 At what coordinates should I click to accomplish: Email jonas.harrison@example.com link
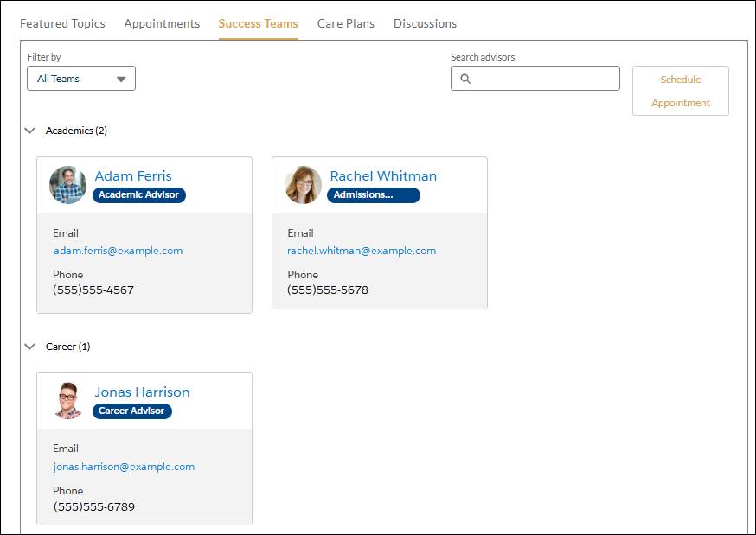tap(124, 467)
